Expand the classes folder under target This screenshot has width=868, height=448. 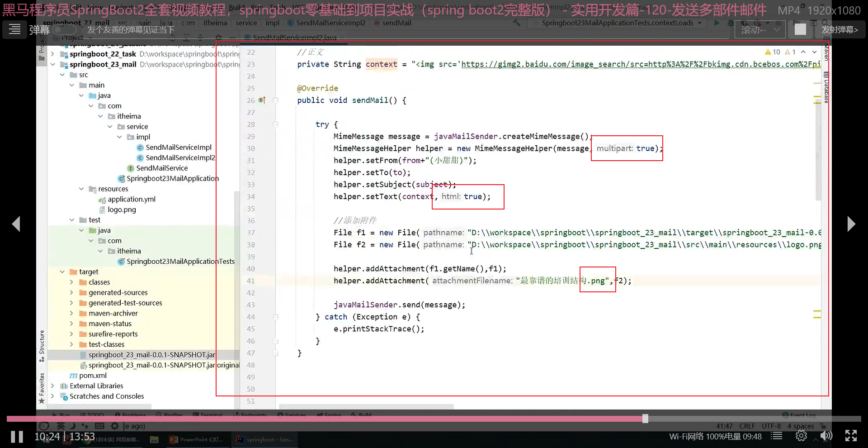coord(71,282)
